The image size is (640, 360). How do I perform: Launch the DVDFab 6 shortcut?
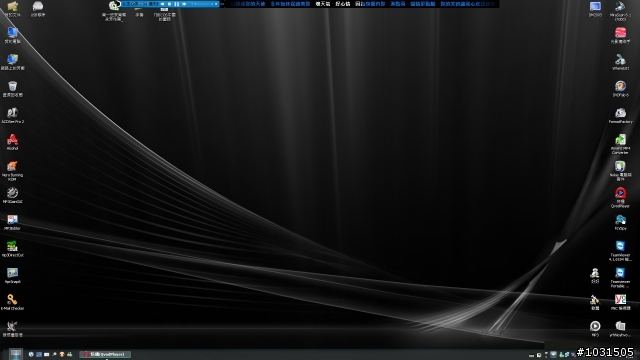(x=620, y=86)
